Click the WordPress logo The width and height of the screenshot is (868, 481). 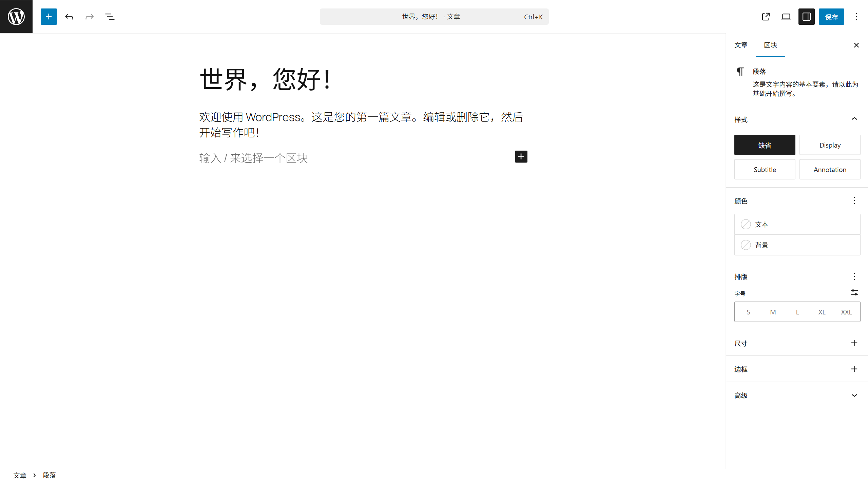(16, 16)
